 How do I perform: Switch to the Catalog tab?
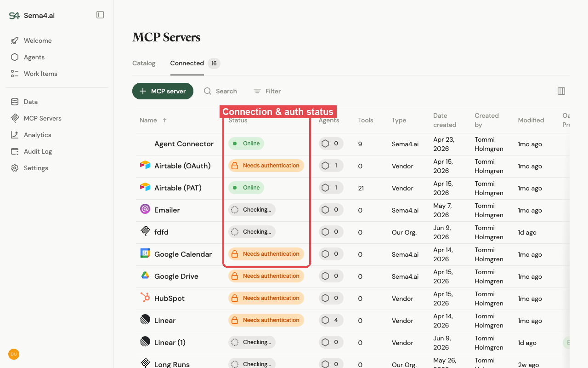[144, 63]
